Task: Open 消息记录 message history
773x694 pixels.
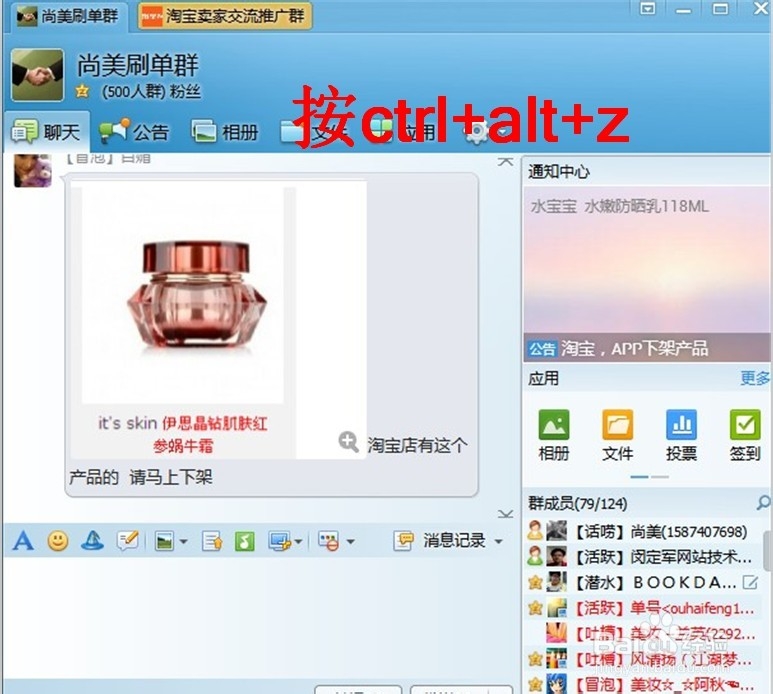Action: (x=439, y=541)
